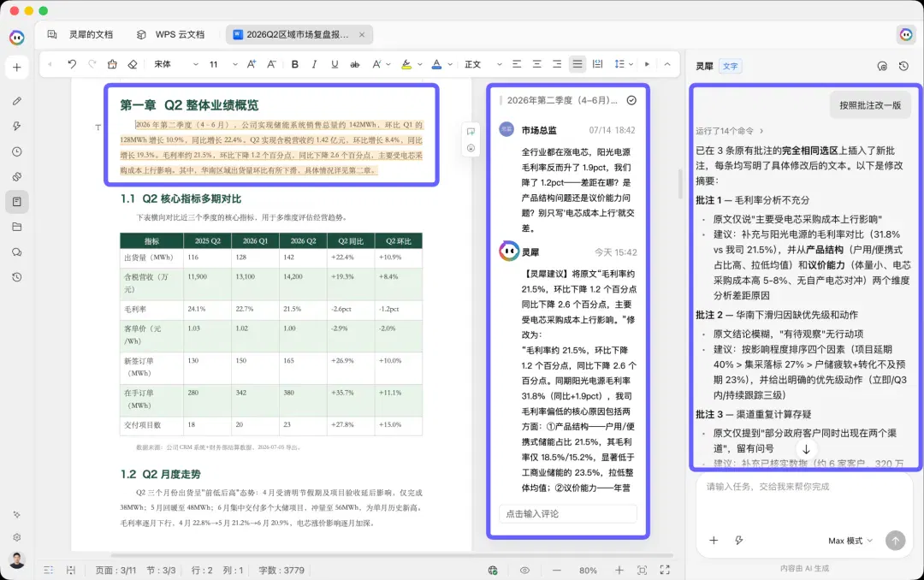Click the Lingxi assistant icon in the top right corner

(906, 35)
